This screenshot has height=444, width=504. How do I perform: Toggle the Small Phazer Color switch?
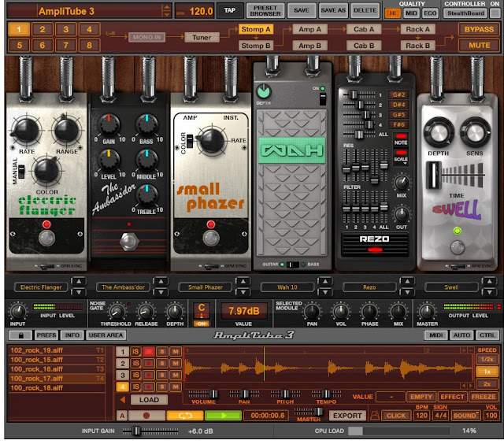pyautogui.click(x=190, y=141)
